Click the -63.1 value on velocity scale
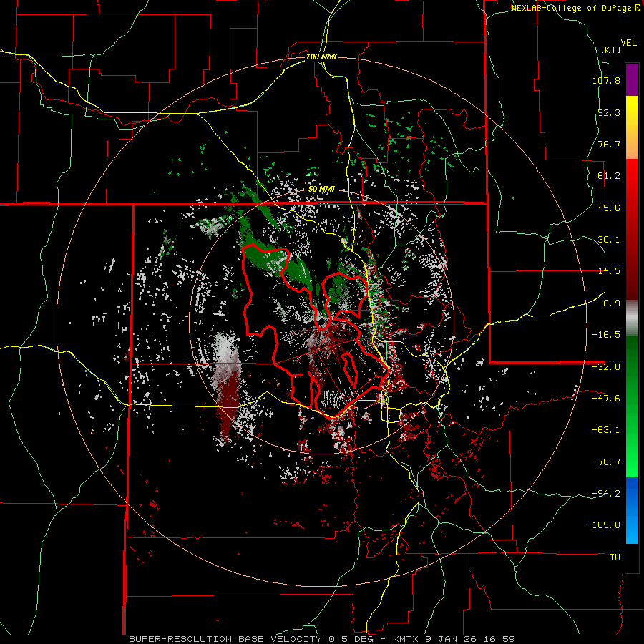 [x=606, y=430]
